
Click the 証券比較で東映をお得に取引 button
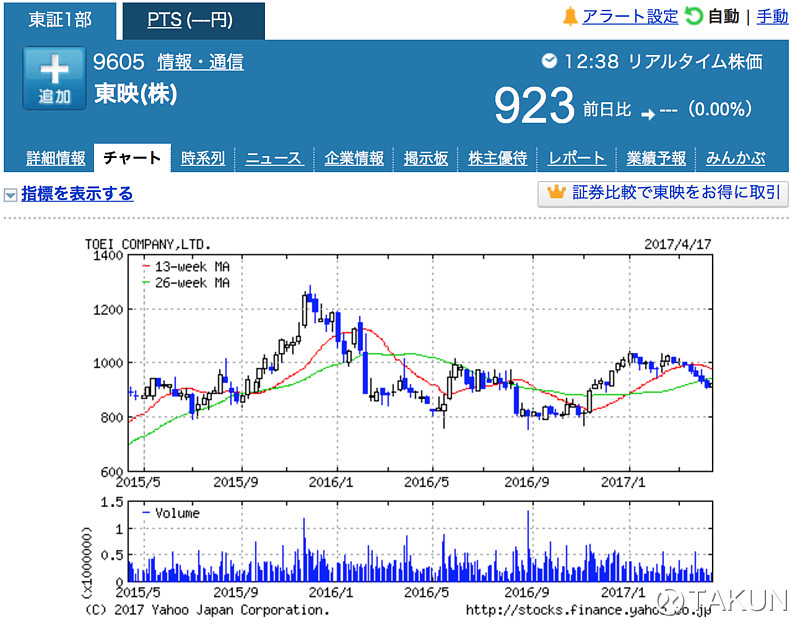(663, 194)
